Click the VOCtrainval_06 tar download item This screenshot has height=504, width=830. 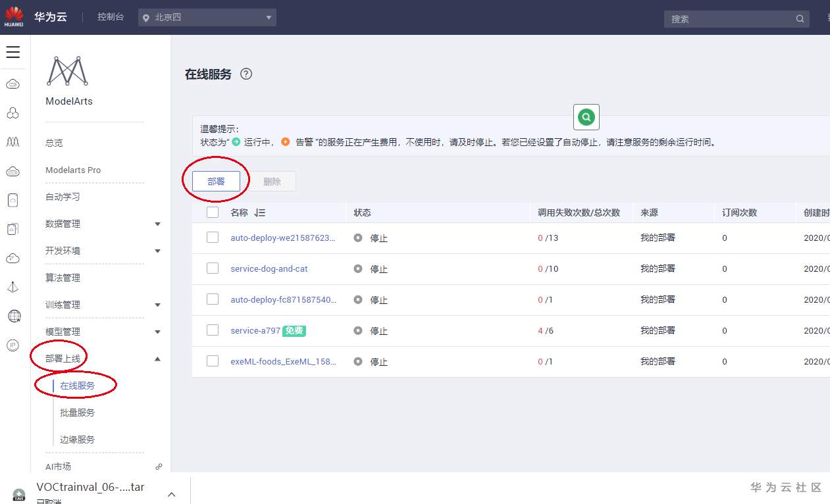click(x=90, y=488)
